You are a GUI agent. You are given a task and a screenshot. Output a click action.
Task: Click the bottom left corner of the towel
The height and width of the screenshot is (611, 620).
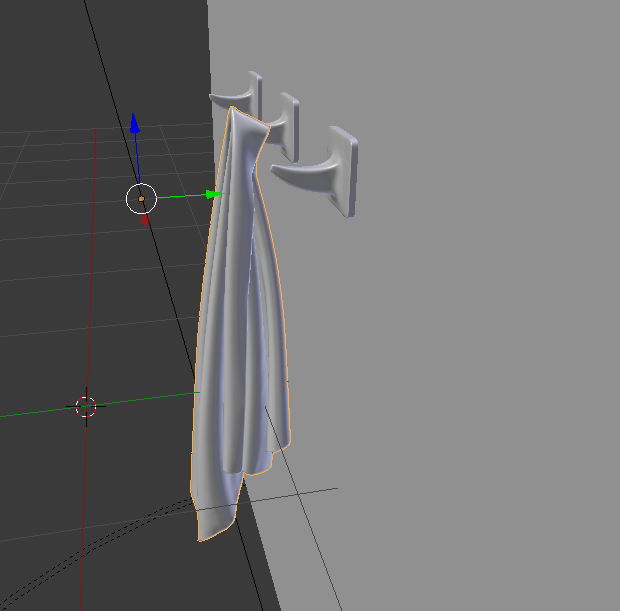click(x=202, y=535)
